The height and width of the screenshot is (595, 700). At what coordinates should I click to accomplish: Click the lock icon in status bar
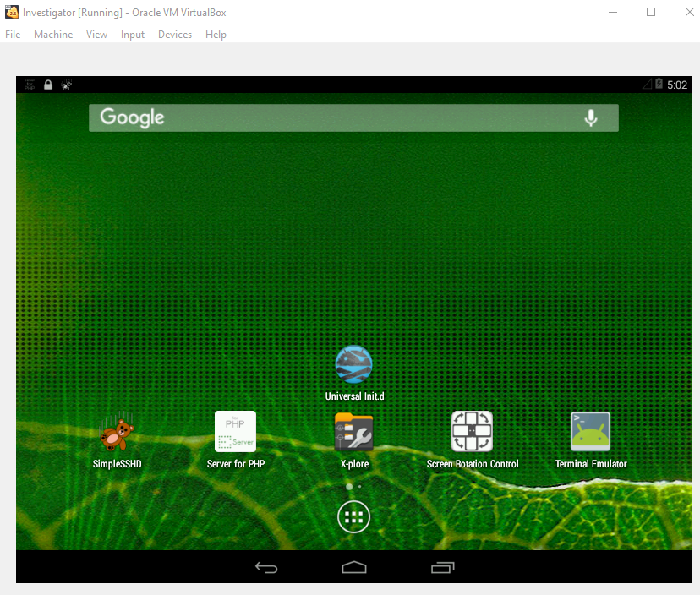[48, 85]
